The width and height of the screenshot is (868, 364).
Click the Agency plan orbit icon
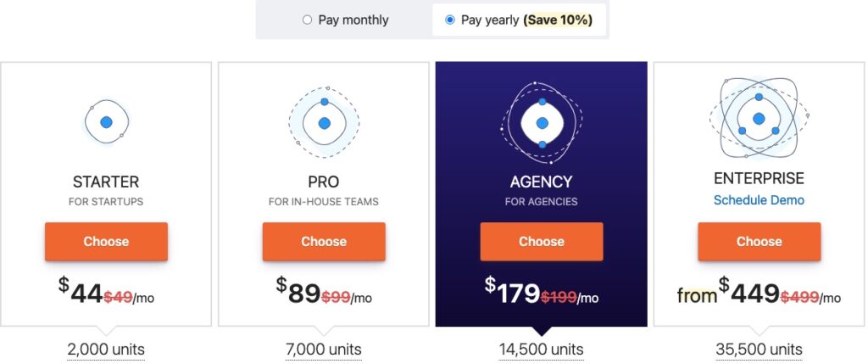[x=542, y=123]
